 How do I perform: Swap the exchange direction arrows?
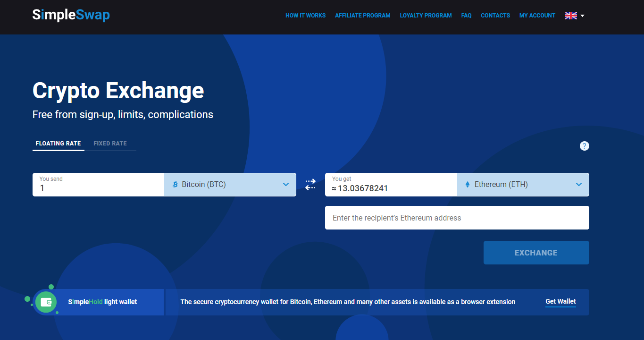point(310,184)
